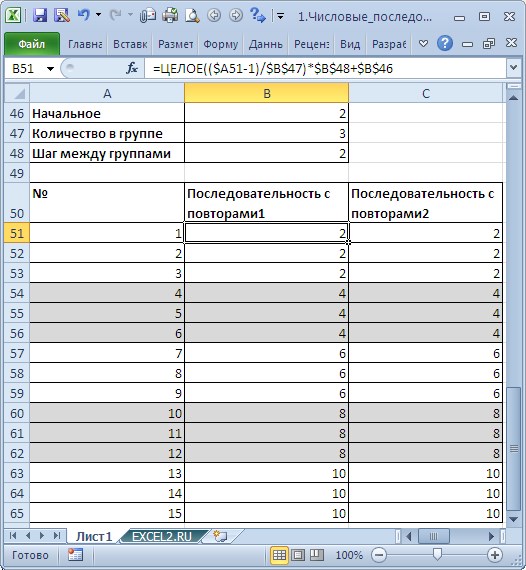The image size is (526, 570).
Task: Click the Zoom Out minus button
Action: [379, 555]
